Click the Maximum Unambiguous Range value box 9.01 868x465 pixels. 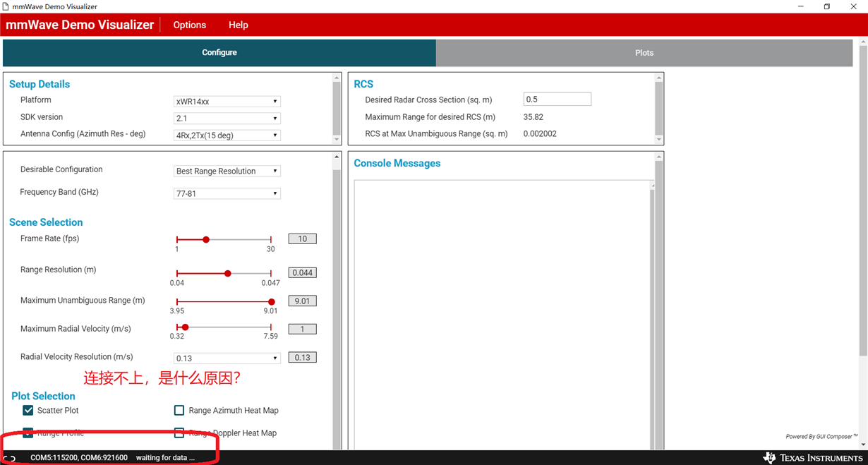tap(303, 301)
